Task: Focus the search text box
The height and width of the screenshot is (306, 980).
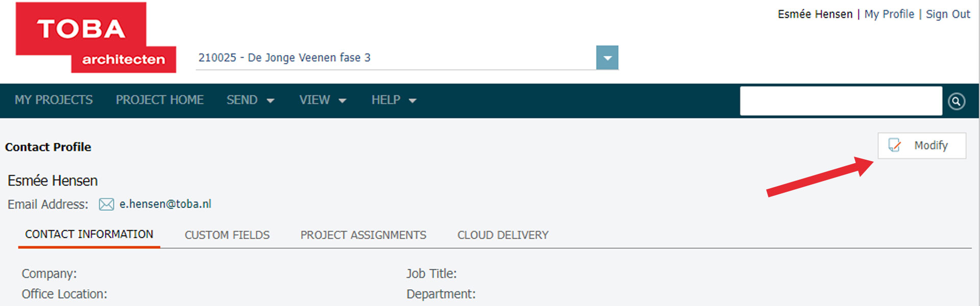Action: [x=841, y=101]
